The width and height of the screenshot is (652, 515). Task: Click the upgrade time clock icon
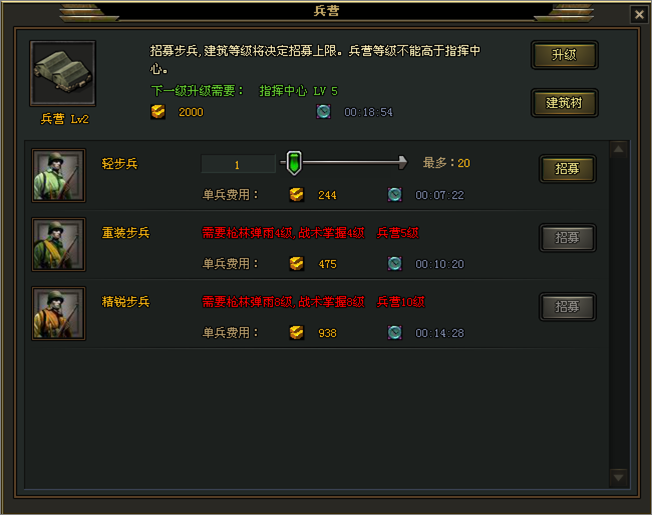[x=324, y=111]
